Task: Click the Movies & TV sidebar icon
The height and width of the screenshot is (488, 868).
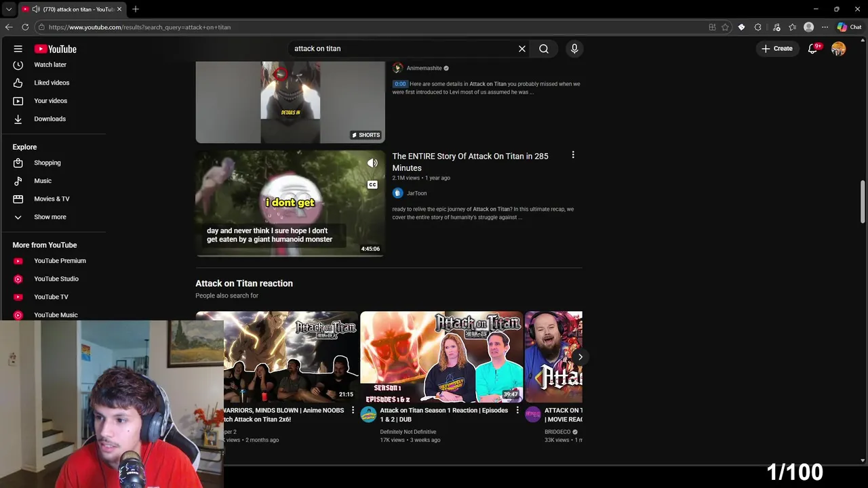Action: [18, 199]
